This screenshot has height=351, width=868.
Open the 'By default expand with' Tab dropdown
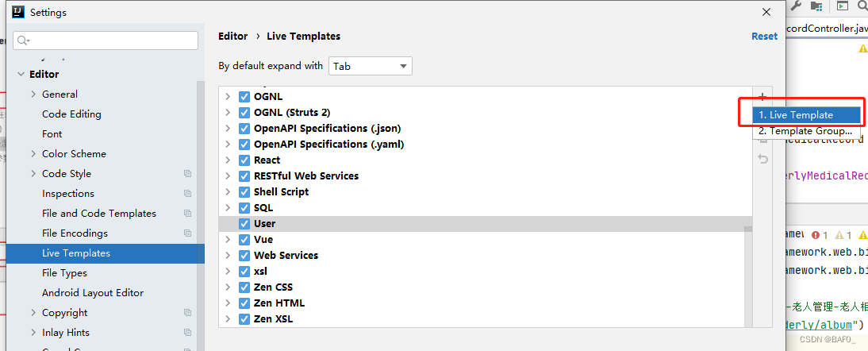[x=371, y=67]
